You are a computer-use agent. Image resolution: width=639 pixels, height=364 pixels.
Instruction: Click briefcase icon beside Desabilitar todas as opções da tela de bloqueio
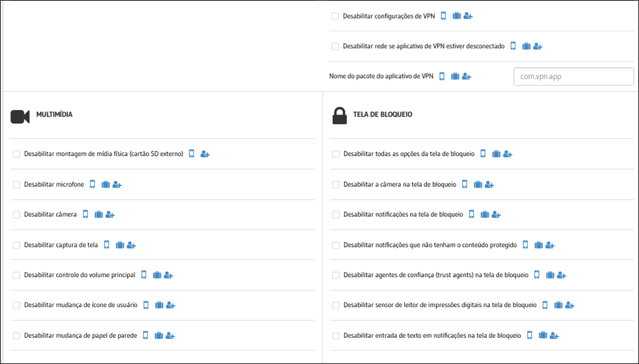pos(496,154)
